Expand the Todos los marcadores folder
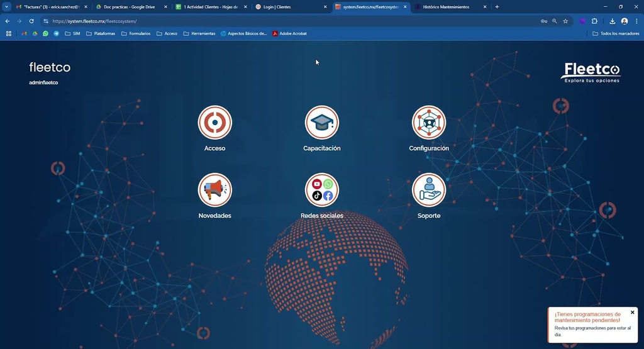Viewport: 644px width, 349px height. pyautogui.click(x=616, y=33)
